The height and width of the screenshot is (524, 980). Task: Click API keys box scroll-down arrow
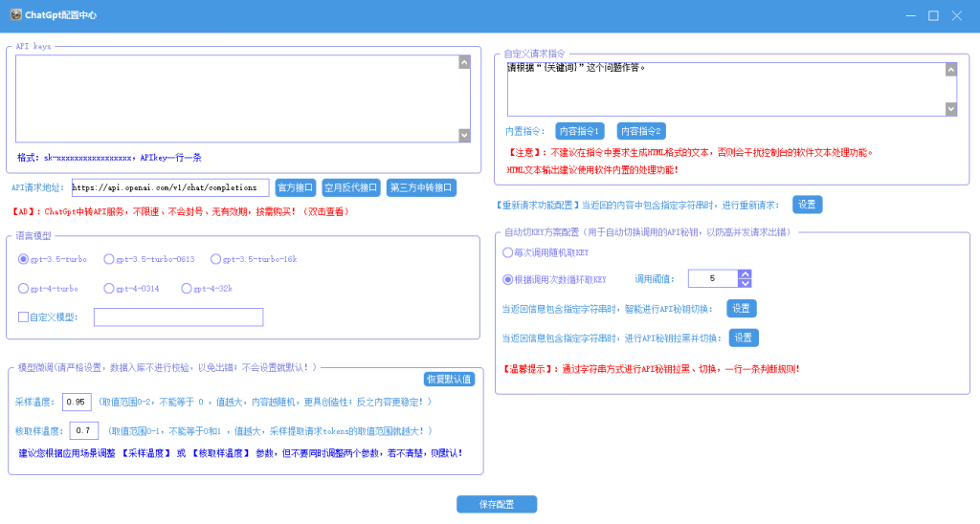click(x=464, y=135)
